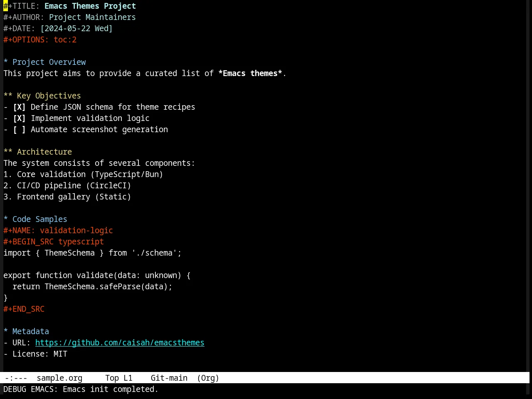532x399 pixels.
Task: Click the bold '*Emacs themes*' text
Action: point(250,73)
